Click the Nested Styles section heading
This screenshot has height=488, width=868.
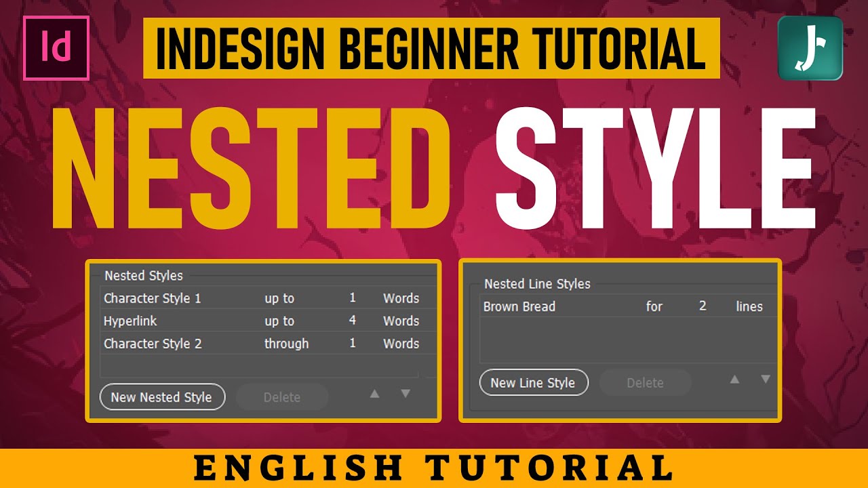click(144, 276)
